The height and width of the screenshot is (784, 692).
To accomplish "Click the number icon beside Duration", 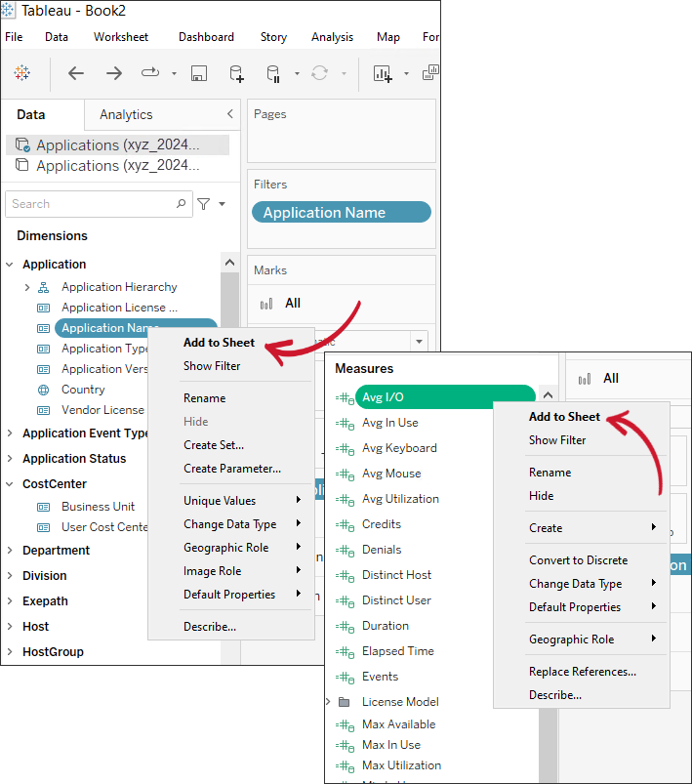I will pos(345,627).
